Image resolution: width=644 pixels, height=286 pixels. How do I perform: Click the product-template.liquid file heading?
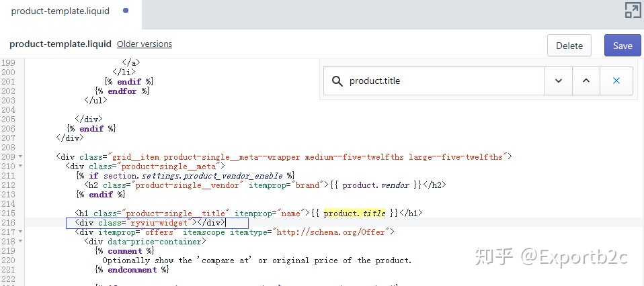[61, 44]
